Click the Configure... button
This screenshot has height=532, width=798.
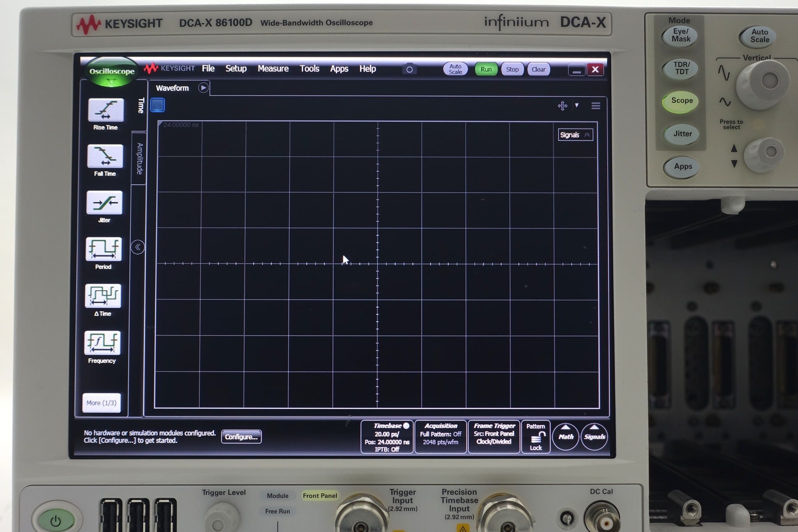tap(241, 437)
